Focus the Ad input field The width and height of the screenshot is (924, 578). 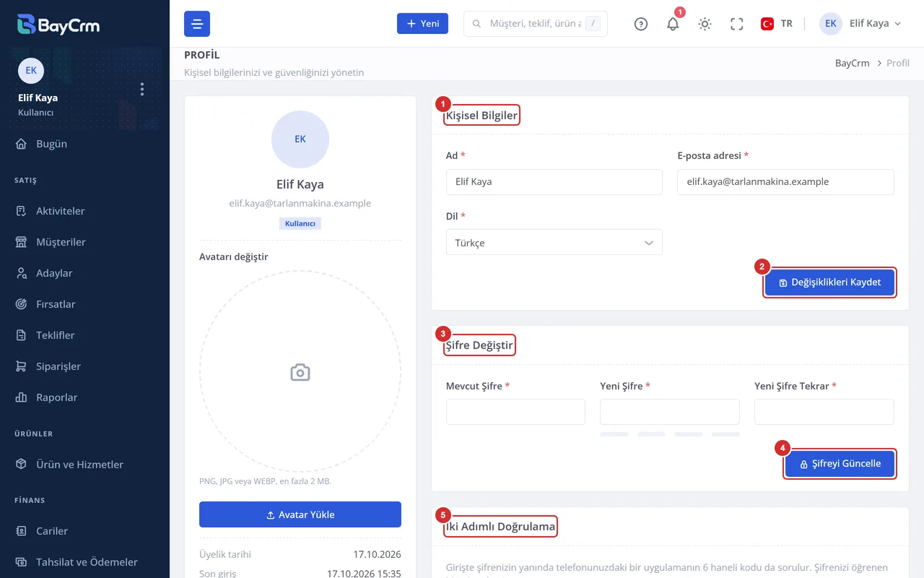tap(554, 182)
